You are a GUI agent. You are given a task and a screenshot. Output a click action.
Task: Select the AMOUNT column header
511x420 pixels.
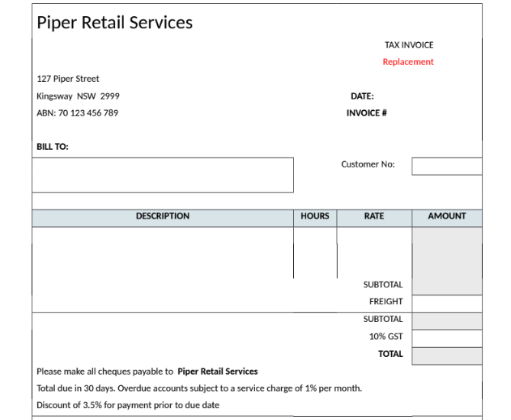pyautogui.click(x=446, y=217)
